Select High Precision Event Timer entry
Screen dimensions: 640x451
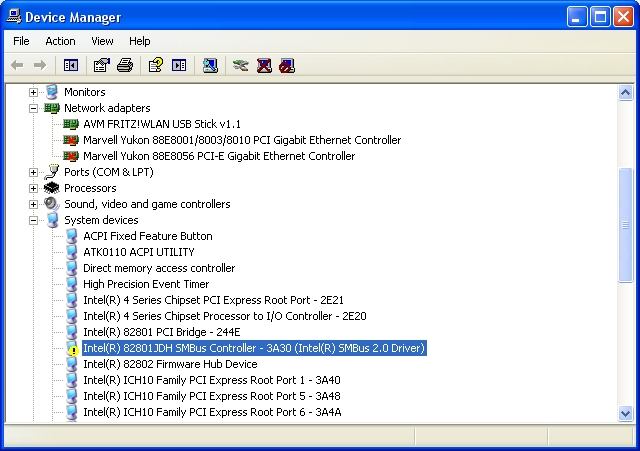(146, 284)
